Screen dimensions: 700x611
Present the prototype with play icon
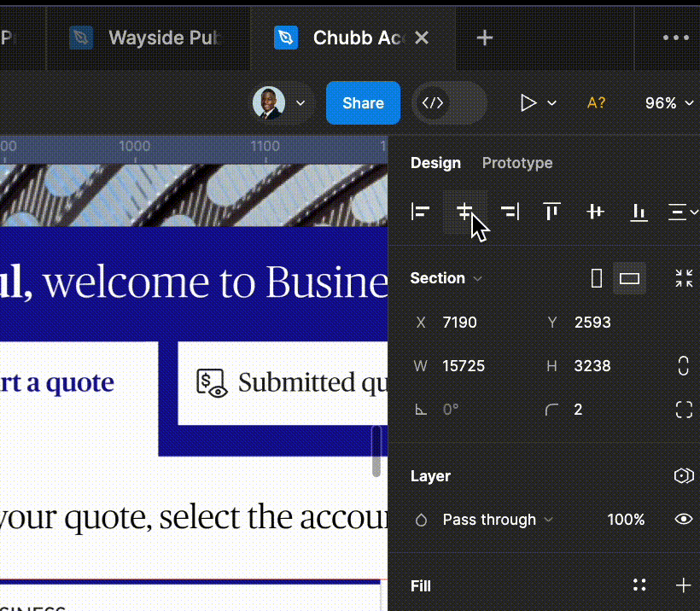[528, 103]
